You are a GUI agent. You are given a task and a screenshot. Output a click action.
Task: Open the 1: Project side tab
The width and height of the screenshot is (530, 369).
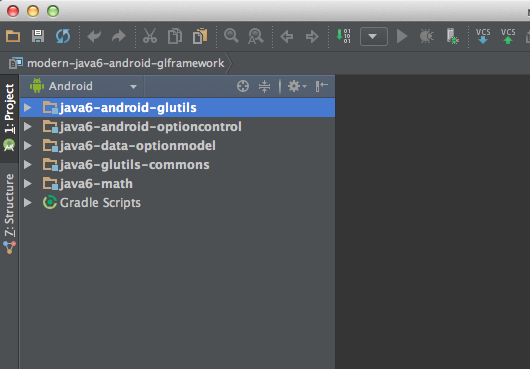(x=9, y=117)
